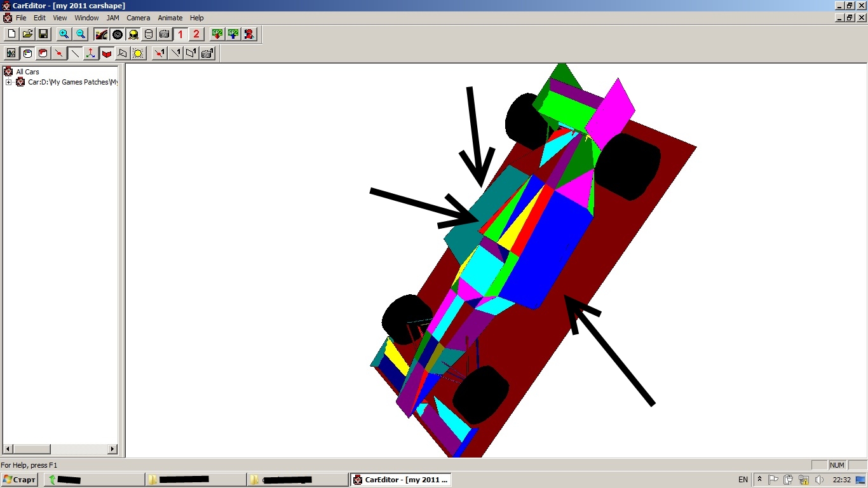The image size is (868, 488).
Task: Toggle the XYZ axis display button
Action: pyautogui.click(x=91, y=53)
